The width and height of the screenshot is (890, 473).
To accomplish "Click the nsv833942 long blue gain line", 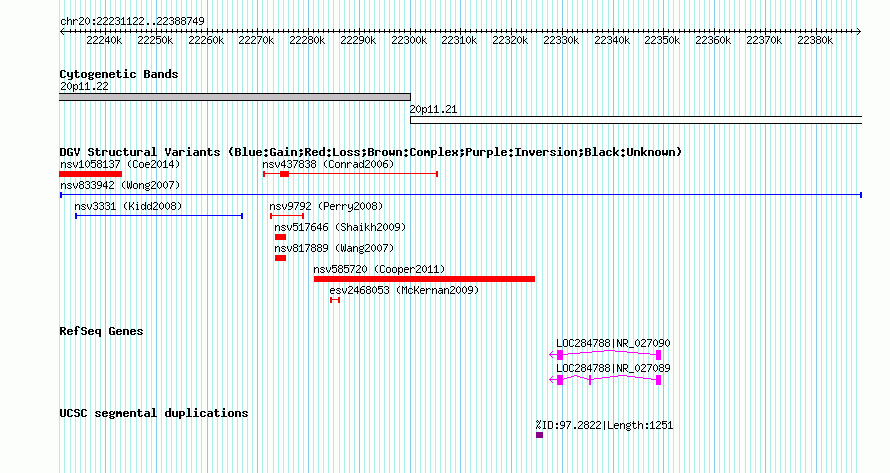I will (x=461, y=195).
